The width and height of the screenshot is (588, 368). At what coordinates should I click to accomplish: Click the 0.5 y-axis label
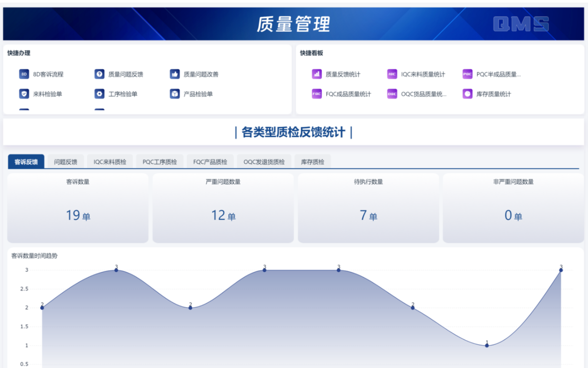pos(24,364)
